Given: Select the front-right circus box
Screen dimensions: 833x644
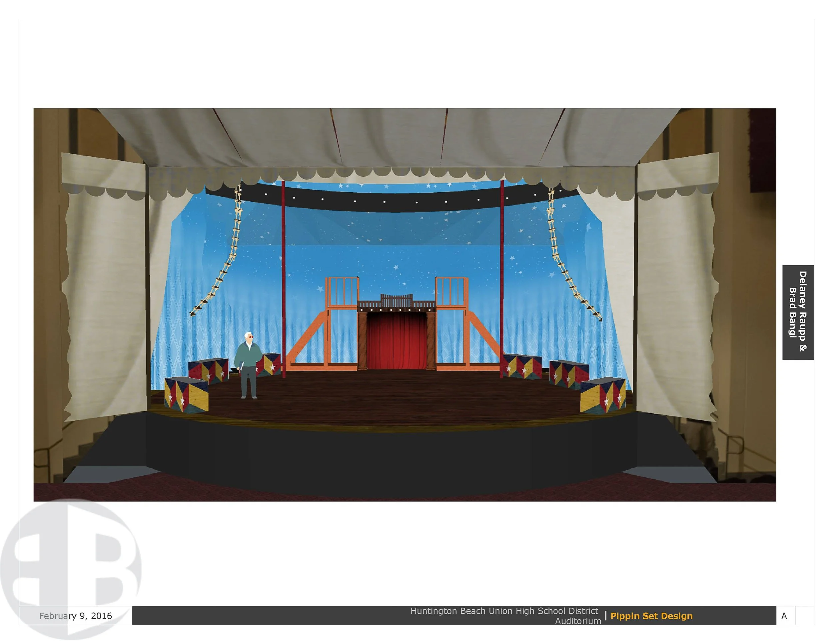Looking at the screenshot, I should (x=603, y=396).
